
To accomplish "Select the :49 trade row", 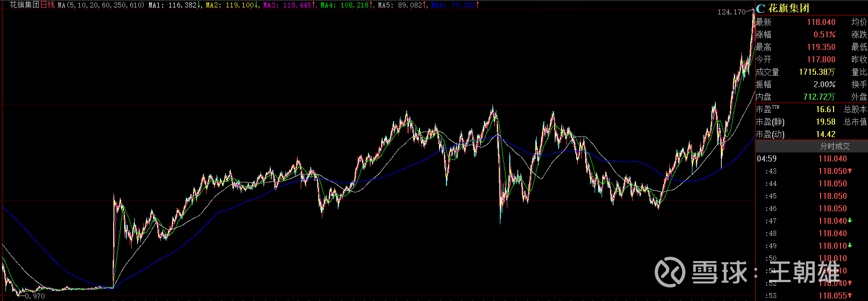I will pyautogui.click(x=812, y=246).
